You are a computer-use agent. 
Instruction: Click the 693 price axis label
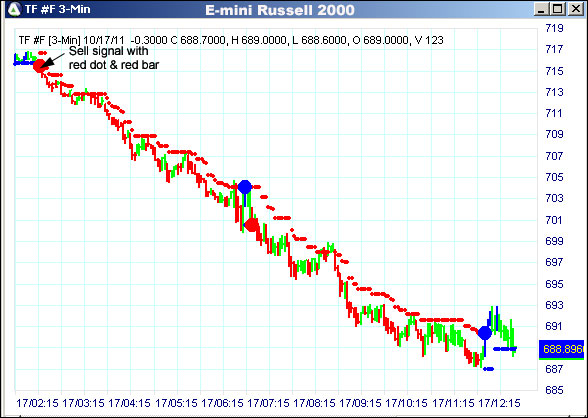pos(554,305)
